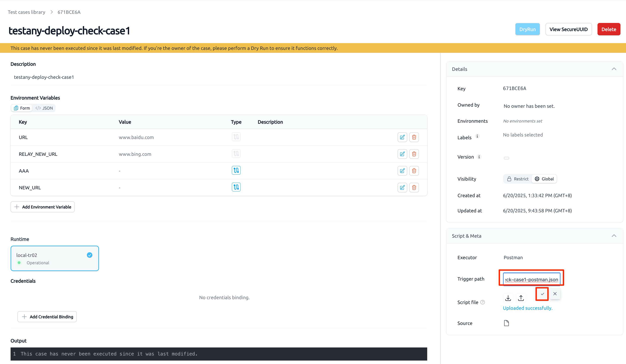Click the www.baidu.com value cell

click(x=136, y=137)
